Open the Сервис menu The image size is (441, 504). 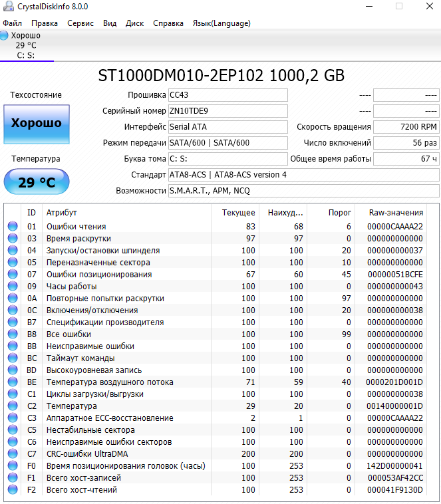(x=80, y=23)
